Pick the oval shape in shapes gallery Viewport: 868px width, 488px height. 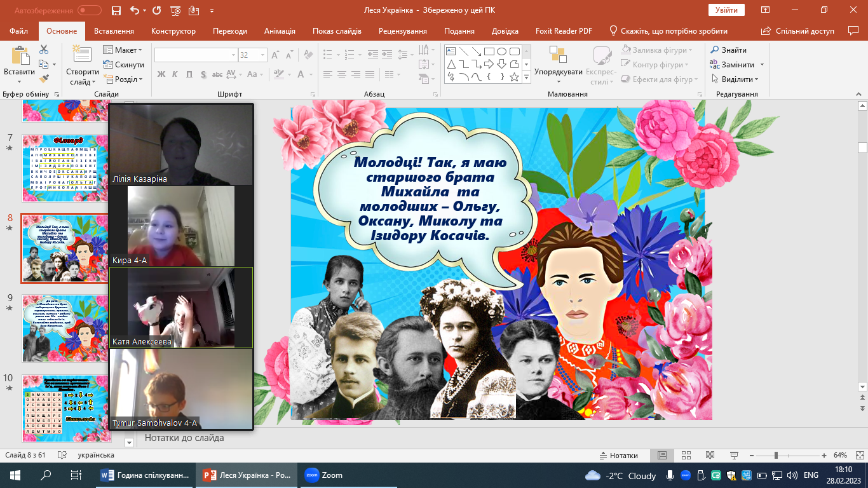[x=501, y=51]
